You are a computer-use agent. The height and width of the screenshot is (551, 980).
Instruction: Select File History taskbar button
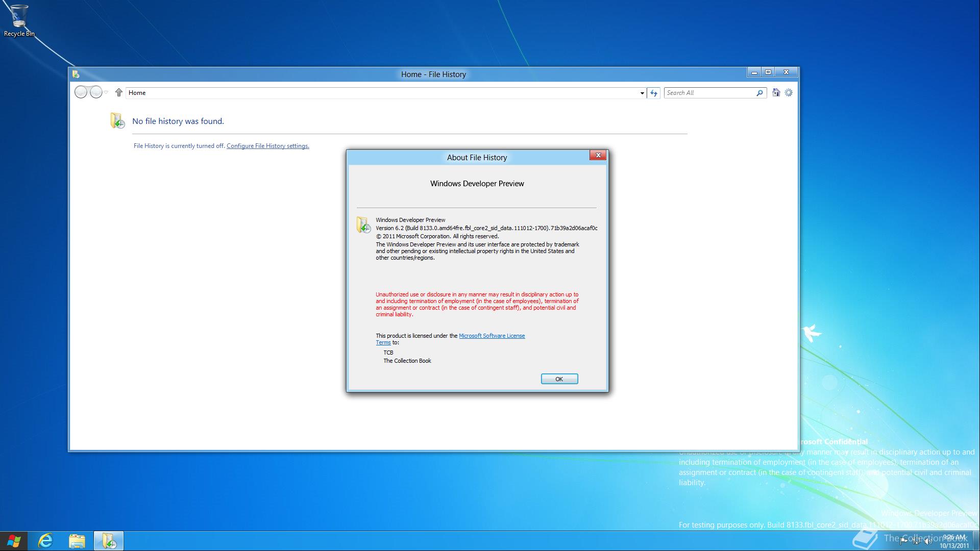pyautogui.click(x=109, y=541)
